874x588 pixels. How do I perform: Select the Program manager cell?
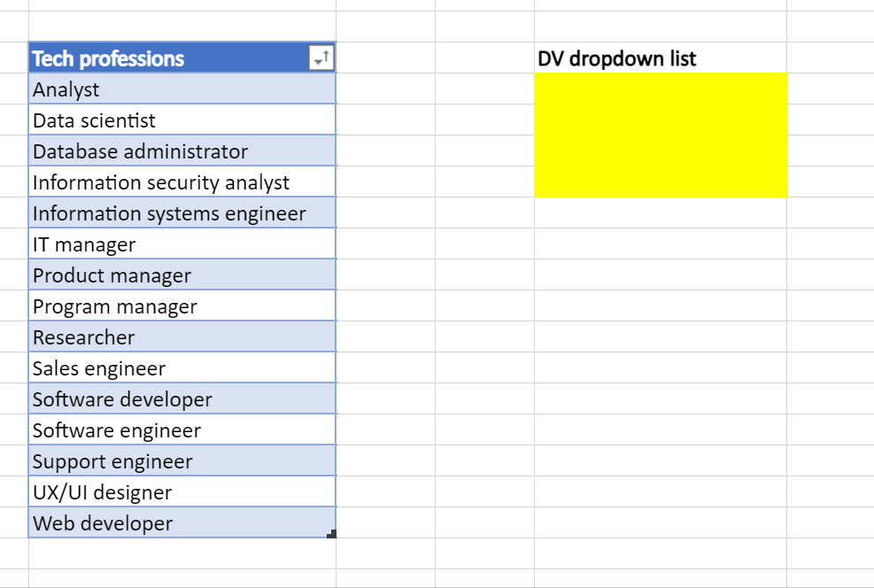[x=182, y=306]
